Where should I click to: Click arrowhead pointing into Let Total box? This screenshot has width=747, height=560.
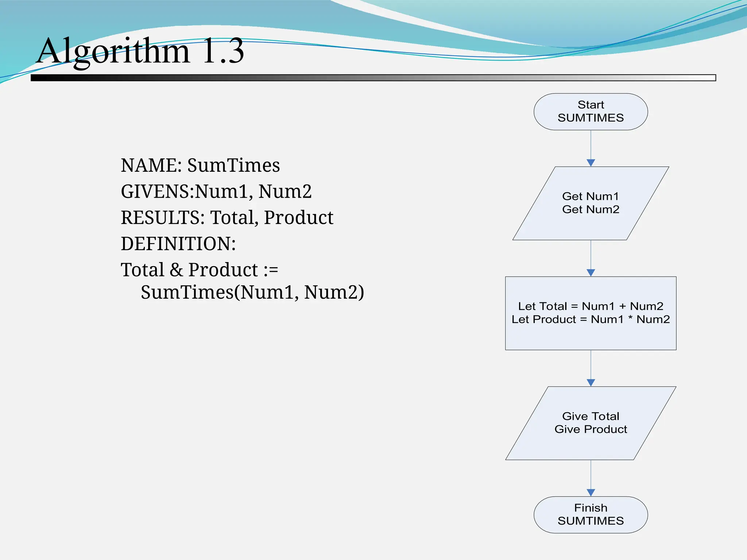(591, 272)
